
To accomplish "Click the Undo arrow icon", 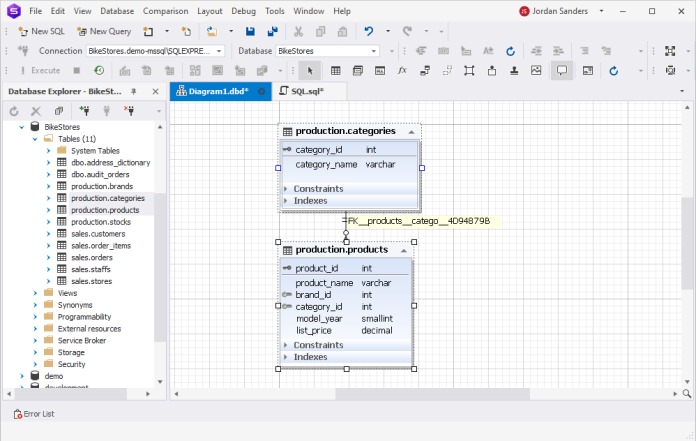I will pos(369,31).
